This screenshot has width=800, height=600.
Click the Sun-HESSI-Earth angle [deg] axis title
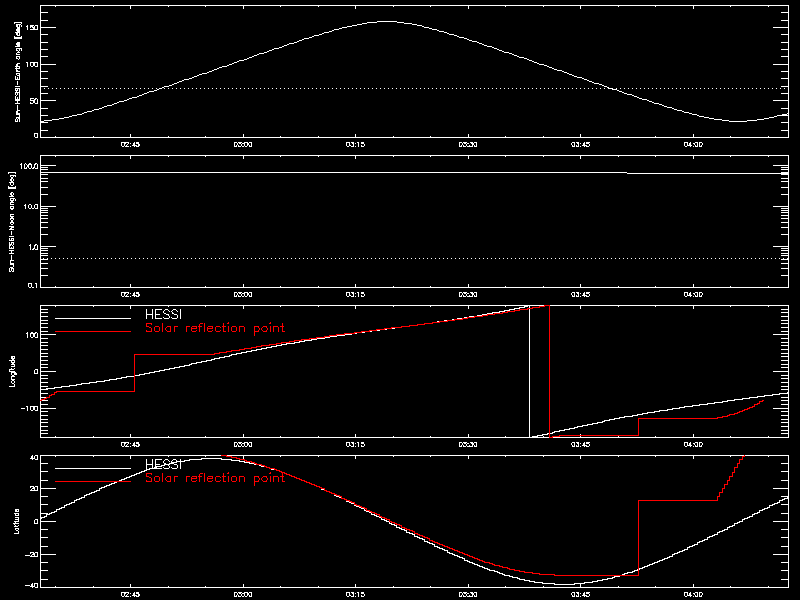[18, 72]
